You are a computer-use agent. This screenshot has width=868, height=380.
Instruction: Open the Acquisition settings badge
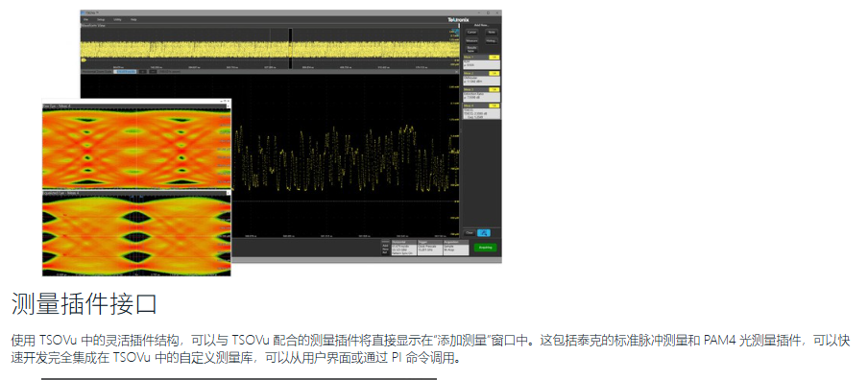456,248
